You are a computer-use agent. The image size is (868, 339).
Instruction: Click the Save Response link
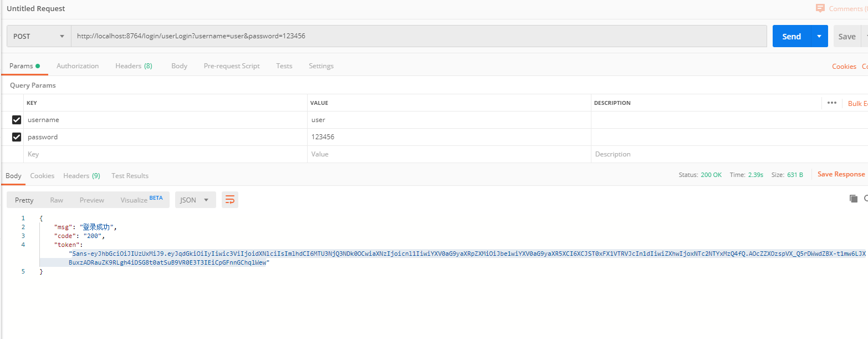(841, 174)
